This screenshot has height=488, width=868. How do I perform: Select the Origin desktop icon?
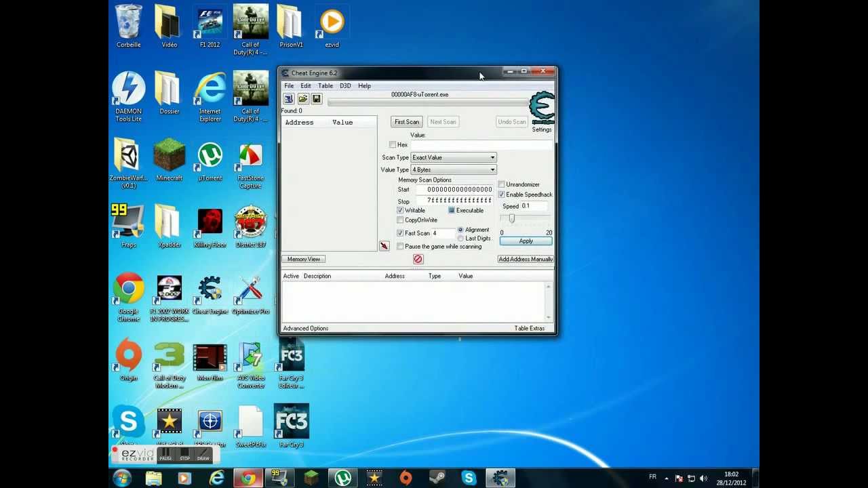pyautogui.click(x=129, y=360)
